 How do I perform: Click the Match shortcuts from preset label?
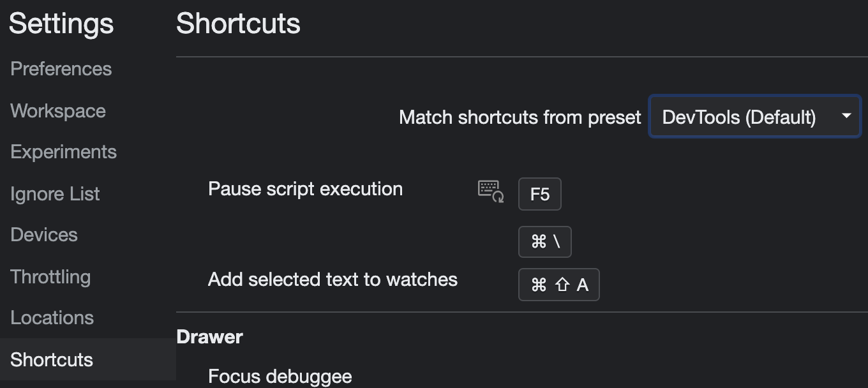tap(520, 117)
